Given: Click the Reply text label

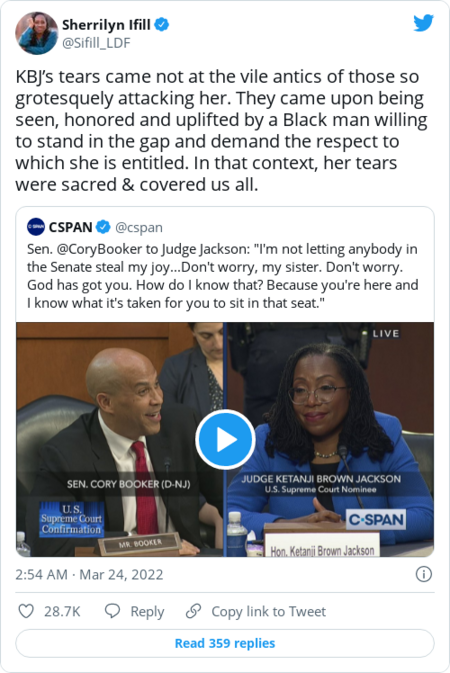Looking at the screenshot, I should pos(147,612).
